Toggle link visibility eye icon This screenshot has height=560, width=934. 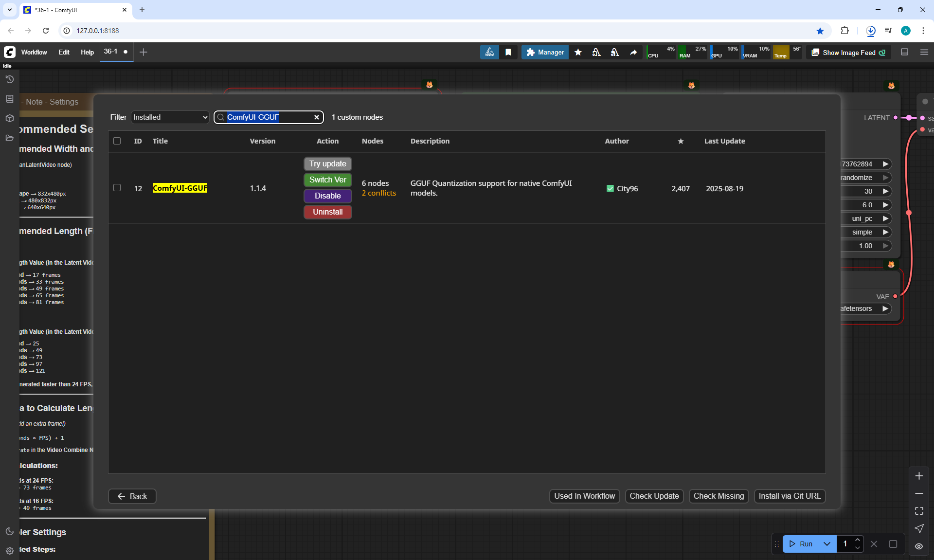click(x=919, y=546)
